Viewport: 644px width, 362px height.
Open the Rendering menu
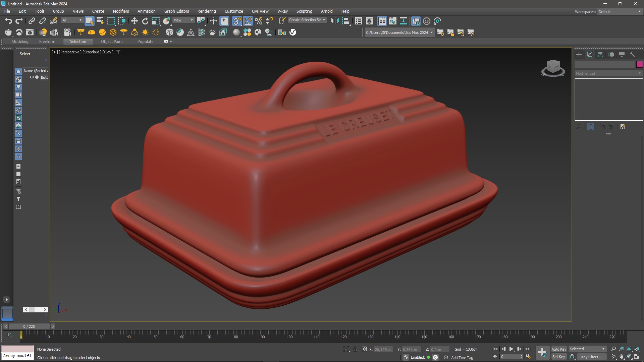click(206, 11)
